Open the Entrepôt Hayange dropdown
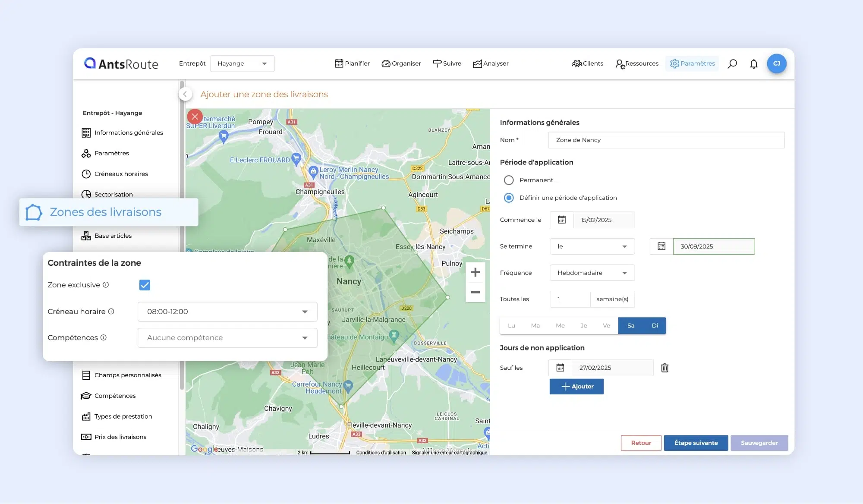 [242, 63]
